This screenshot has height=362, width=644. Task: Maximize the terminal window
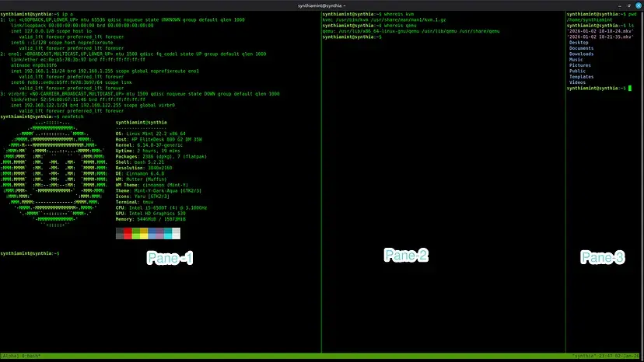click(628, 5)
